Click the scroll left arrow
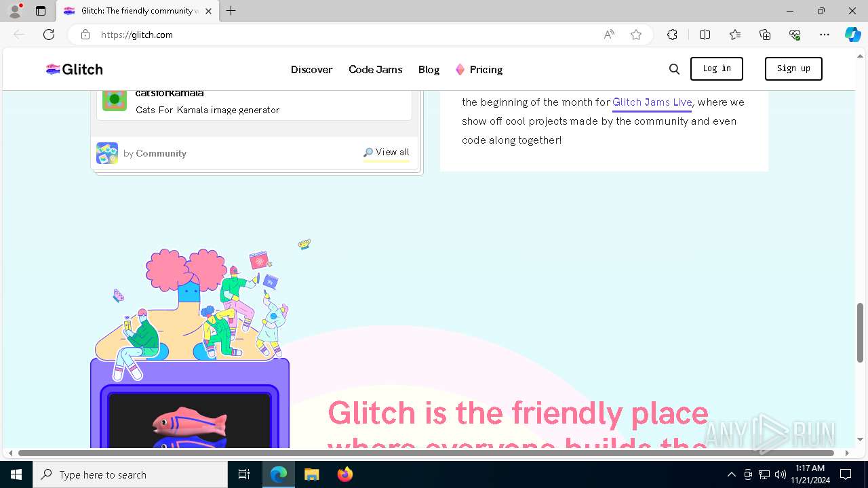868x488 pixels. click(9, 453)
